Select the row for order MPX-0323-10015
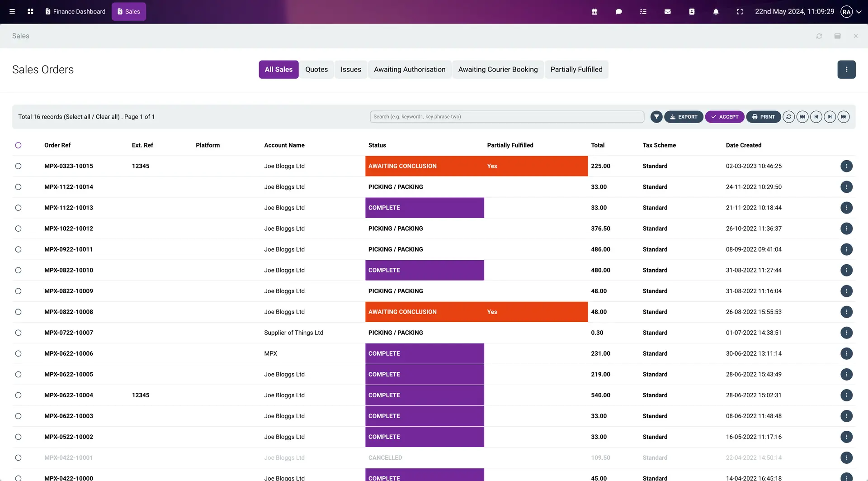This screenshot has width=868, height=481. coord(18,166)
